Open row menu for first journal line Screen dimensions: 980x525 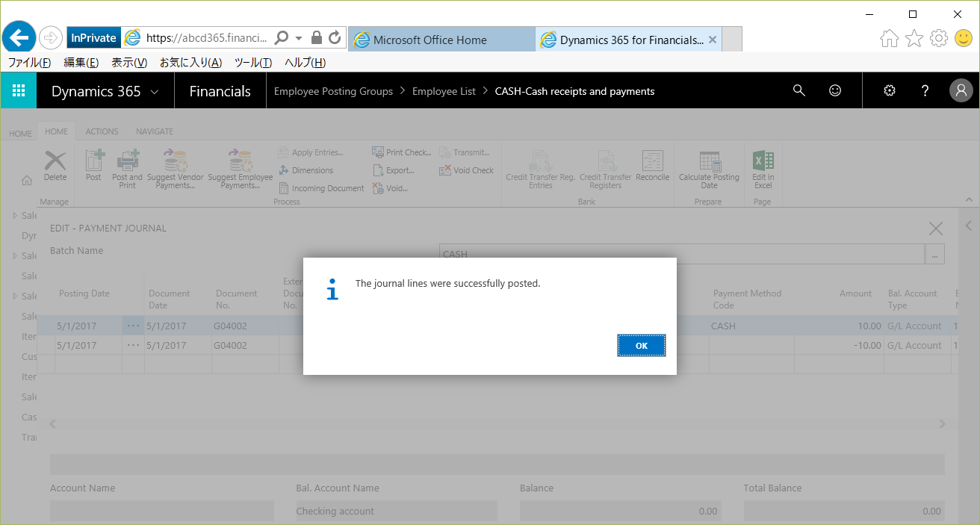tap(133, 326)
